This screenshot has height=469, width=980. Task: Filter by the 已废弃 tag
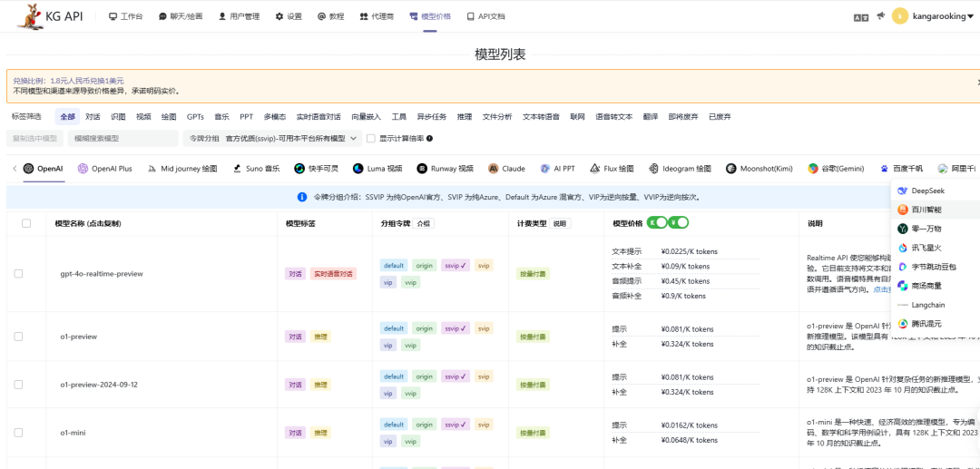click(720, 117)
